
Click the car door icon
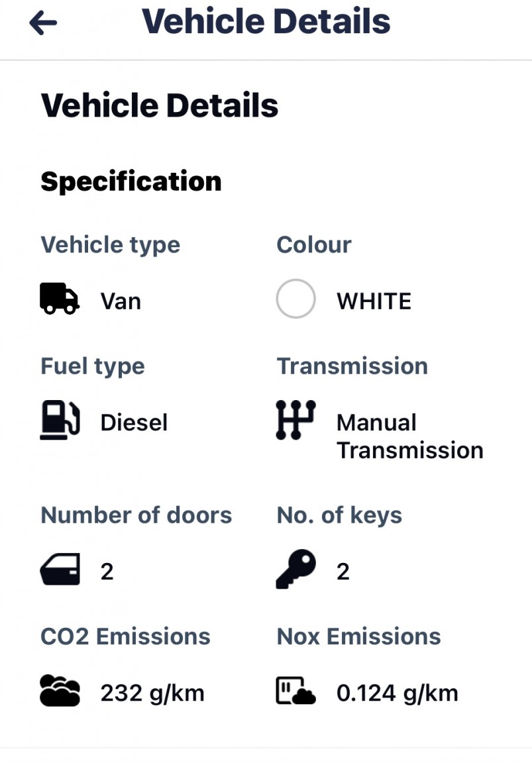click(x=60, y=570)
